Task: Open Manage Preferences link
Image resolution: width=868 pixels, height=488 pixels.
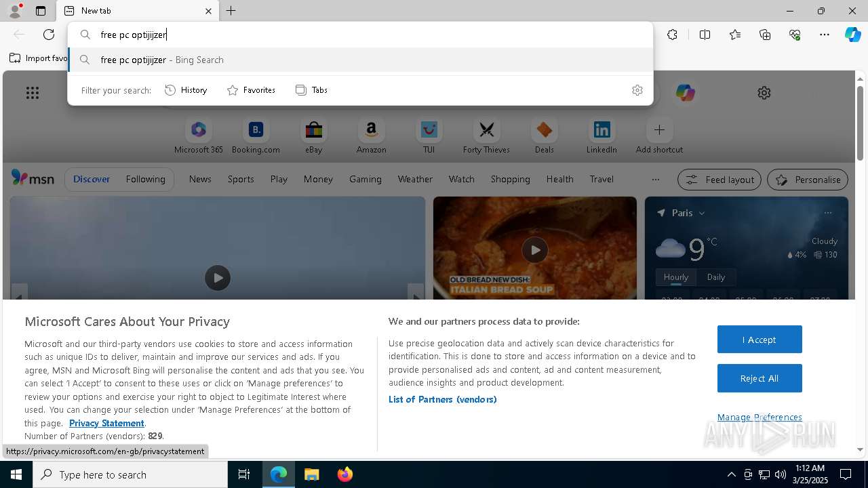Action: tap(759, 418)
